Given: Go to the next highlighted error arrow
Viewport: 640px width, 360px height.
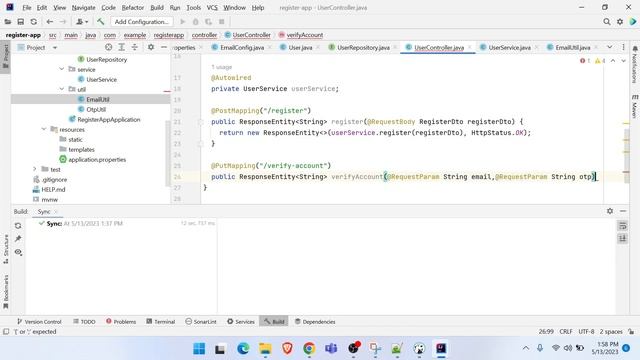Looking at the screenshot, I should click(623, 61).
